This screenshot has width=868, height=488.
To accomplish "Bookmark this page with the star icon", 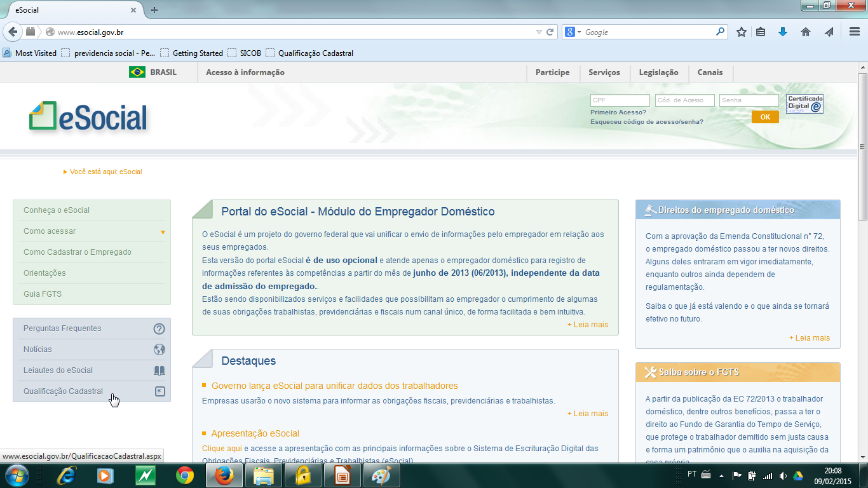I will tap(742, 32).
